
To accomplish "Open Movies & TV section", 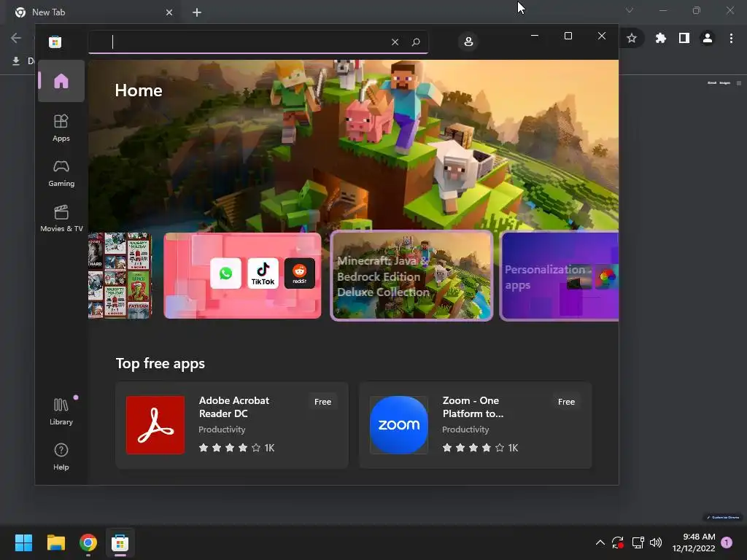I will tap(61, 218).
